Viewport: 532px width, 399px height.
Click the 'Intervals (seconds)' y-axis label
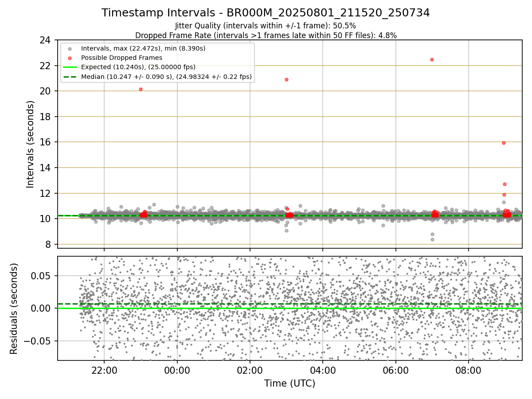click(x=30, y=144)
